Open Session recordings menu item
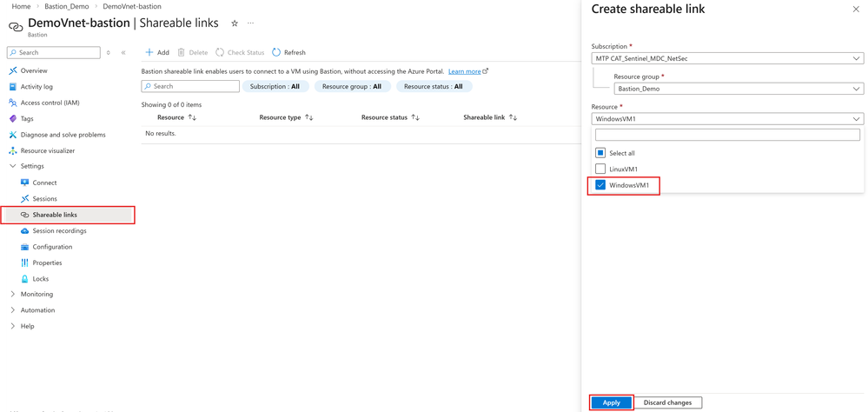The height and width of the screenshot is (412, 868). [x=59, y=231]
